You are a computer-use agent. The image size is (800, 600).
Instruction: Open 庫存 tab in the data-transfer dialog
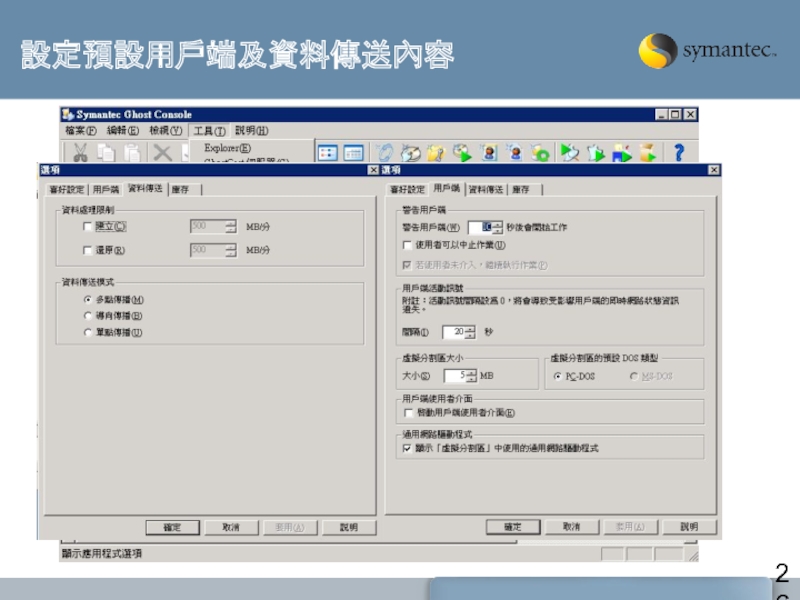tap(185, 190)
